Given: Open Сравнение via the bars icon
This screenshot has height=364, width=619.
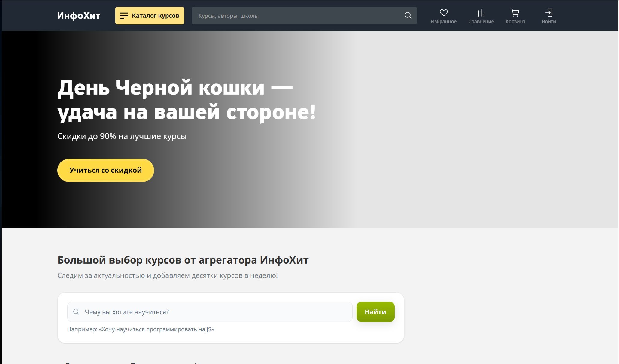Looking at the screenshot, I should pyautogui.click(x=481, y=13).
